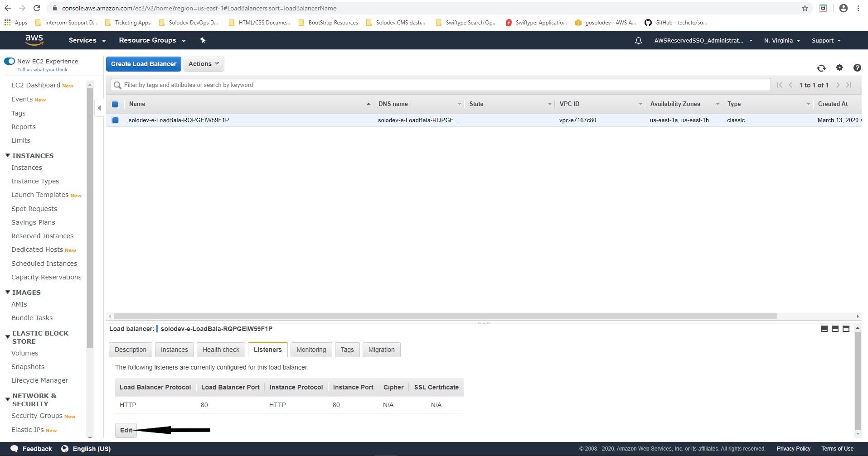Click the language globe icon
Screen dimensions: 868x456
pyautogui.click(x=65, y=449)
